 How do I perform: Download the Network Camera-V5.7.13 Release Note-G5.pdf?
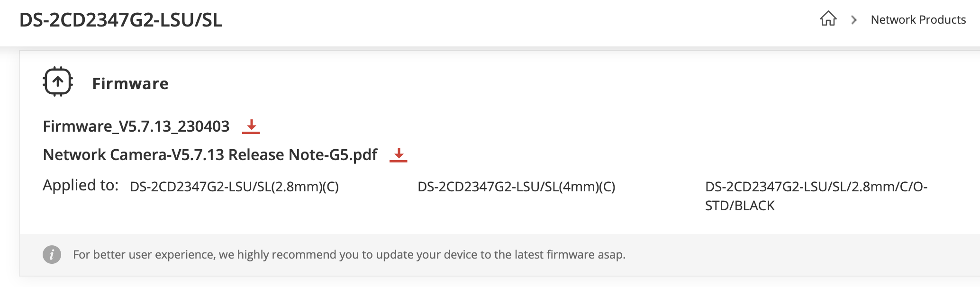point(210,154)
